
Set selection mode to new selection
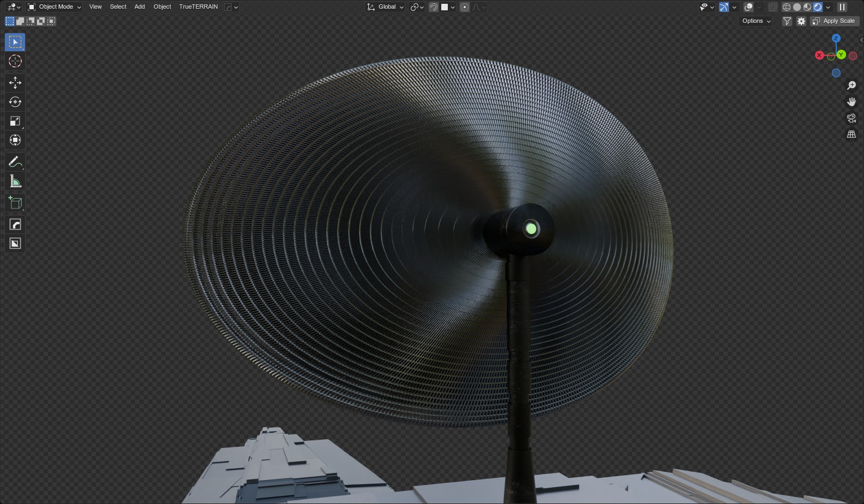[10, 21]
